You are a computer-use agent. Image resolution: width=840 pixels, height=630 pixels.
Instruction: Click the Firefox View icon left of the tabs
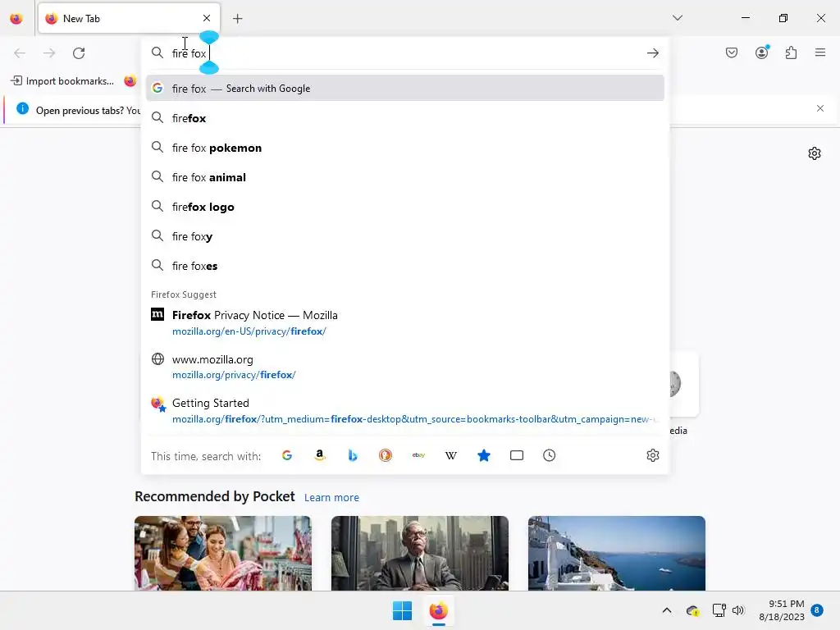coord(16,19)
